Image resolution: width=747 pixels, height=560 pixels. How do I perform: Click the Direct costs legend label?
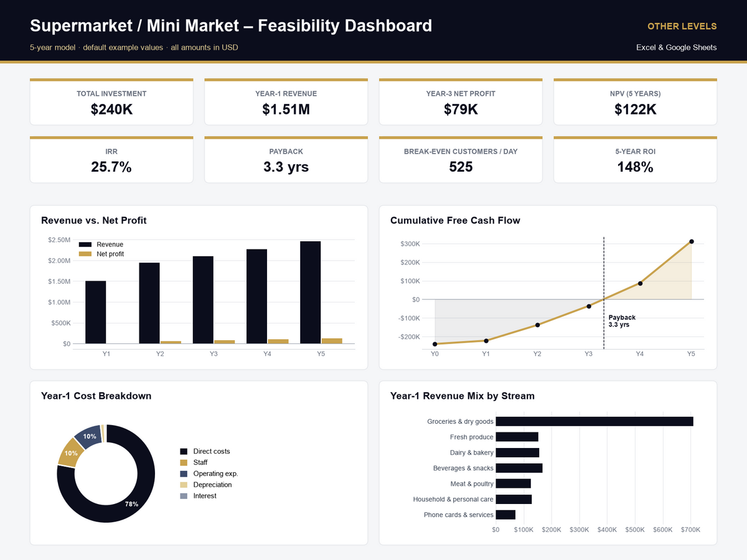[x=212, y=451]
